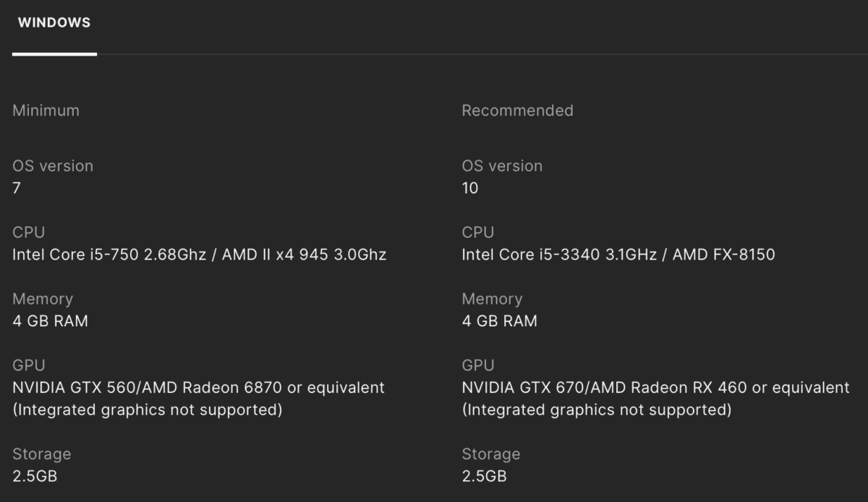Click the GPU label under Recommended
The image size is (868, 502).
click(478, 365)
